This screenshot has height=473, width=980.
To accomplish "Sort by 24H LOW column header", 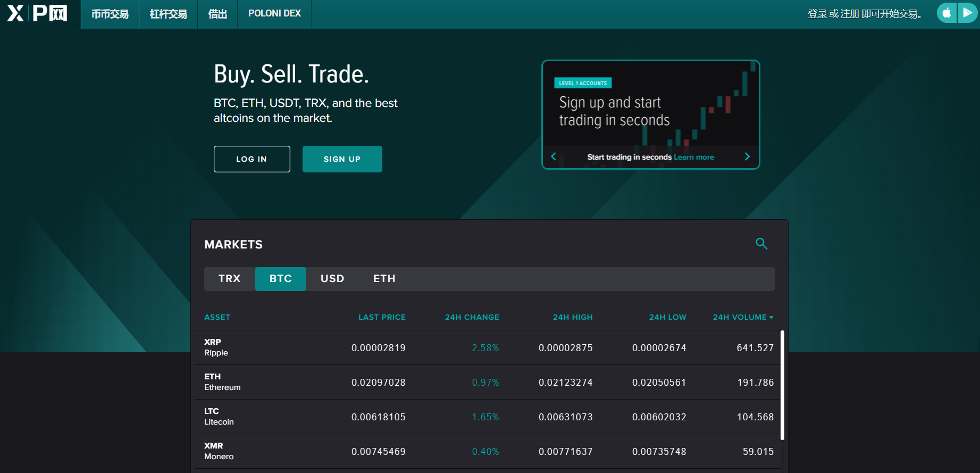I will pyautogui.click(x=668, y=317).
